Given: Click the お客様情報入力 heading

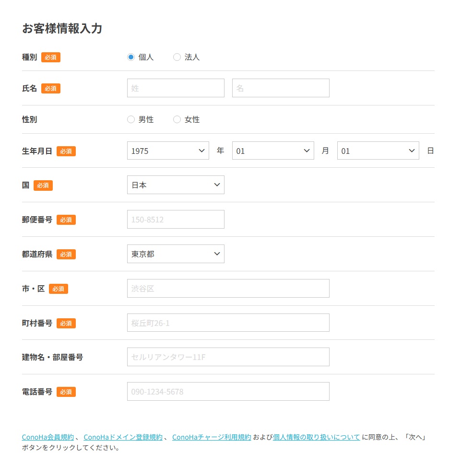Looking at the screenshot, I should coord(62,29).
